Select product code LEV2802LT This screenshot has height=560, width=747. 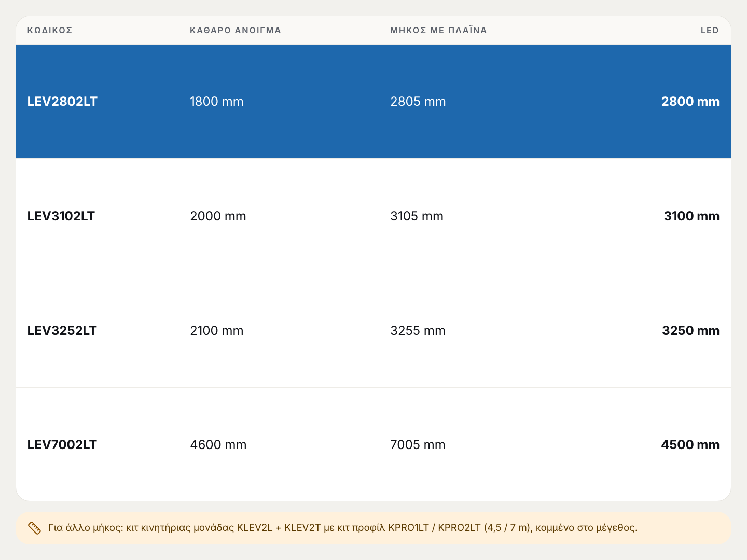coord(62,101)
